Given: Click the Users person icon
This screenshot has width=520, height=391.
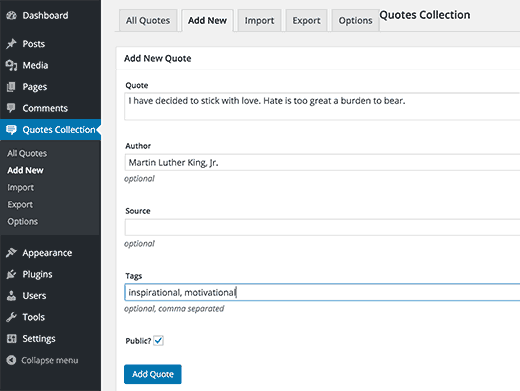Looking at the screenshot, I should [x=11, y=296].
